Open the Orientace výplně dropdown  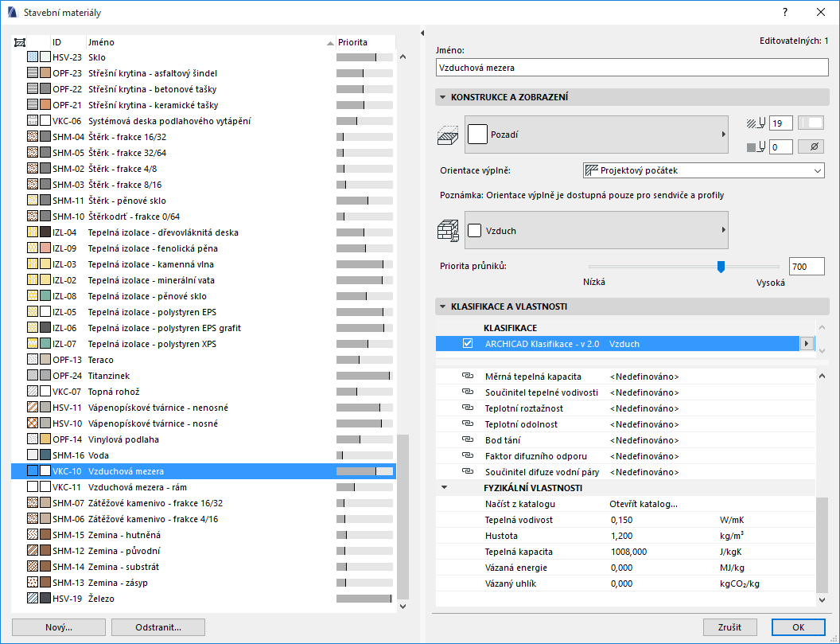703,170
